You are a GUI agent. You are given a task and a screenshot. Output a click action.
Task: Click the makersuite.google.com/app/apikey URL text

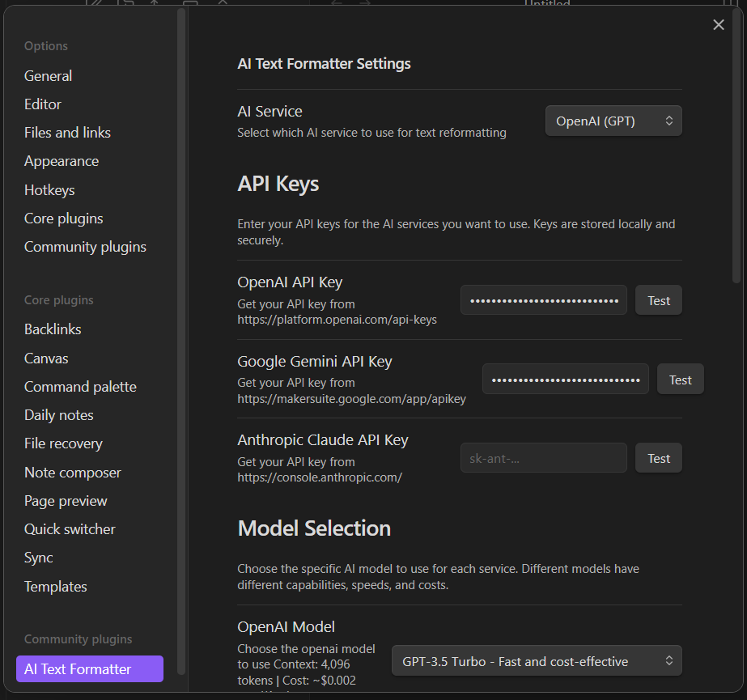pyautogui.click(x=351, y=399)
